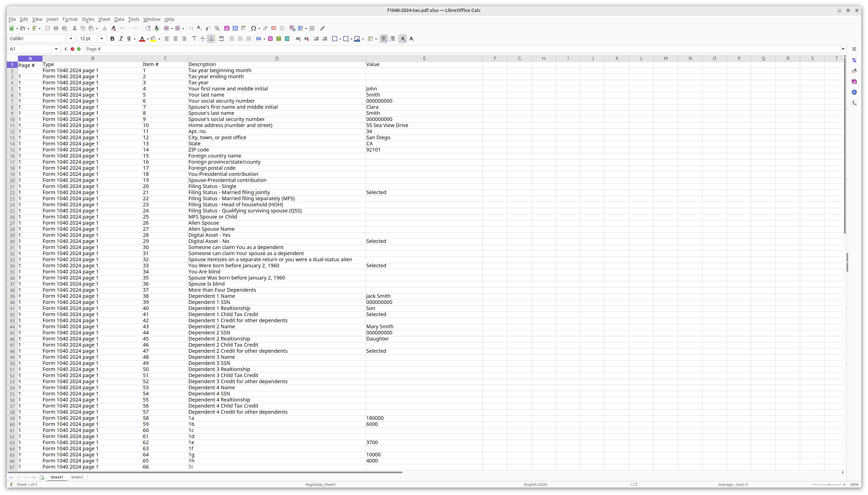Click the Sort Ascending icon
Image resolution: width=868 pixels, height=495 pixels.
(199, 28)
